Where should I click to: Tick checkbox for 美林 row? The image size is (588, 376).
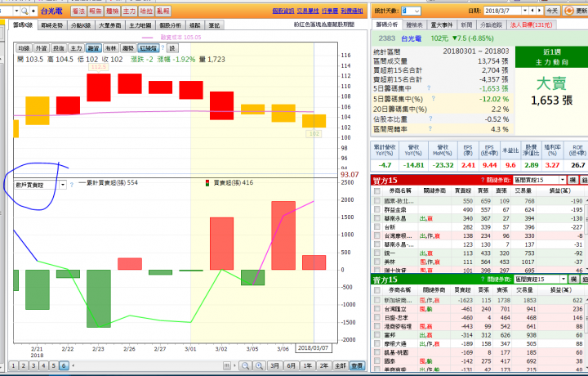coord(377,262)
